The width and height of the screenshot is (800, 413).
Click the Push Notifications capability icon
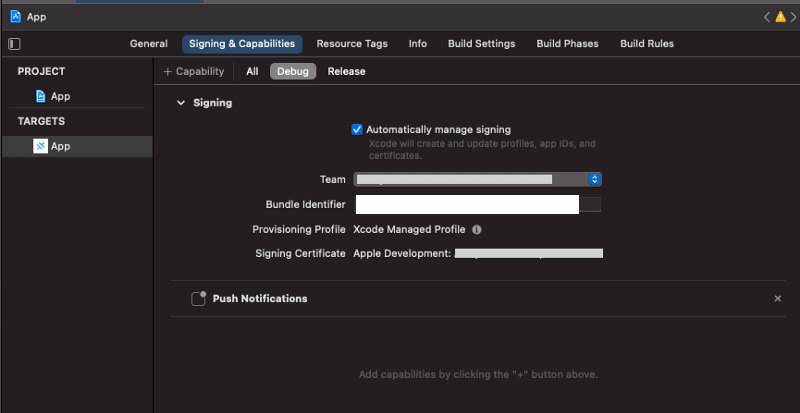198,299
